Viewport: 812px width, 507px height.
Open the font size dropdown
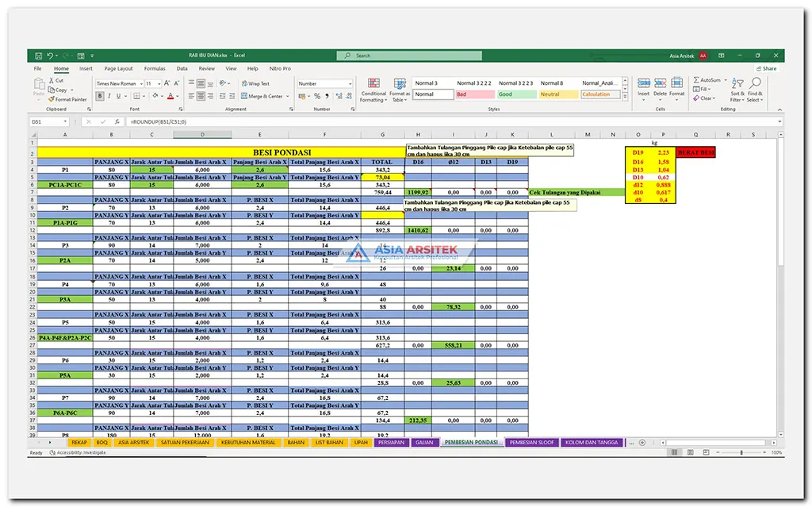159,84
